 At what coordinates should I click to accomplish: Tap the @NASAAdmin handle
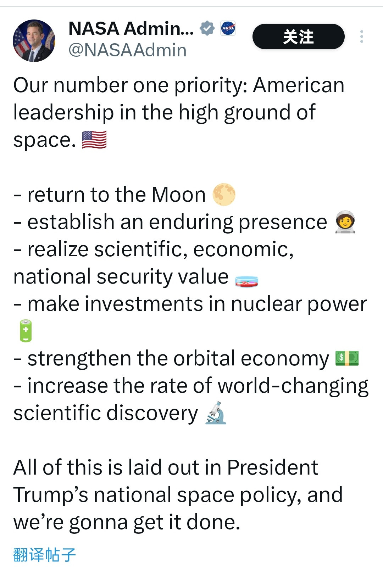(127, 50)
